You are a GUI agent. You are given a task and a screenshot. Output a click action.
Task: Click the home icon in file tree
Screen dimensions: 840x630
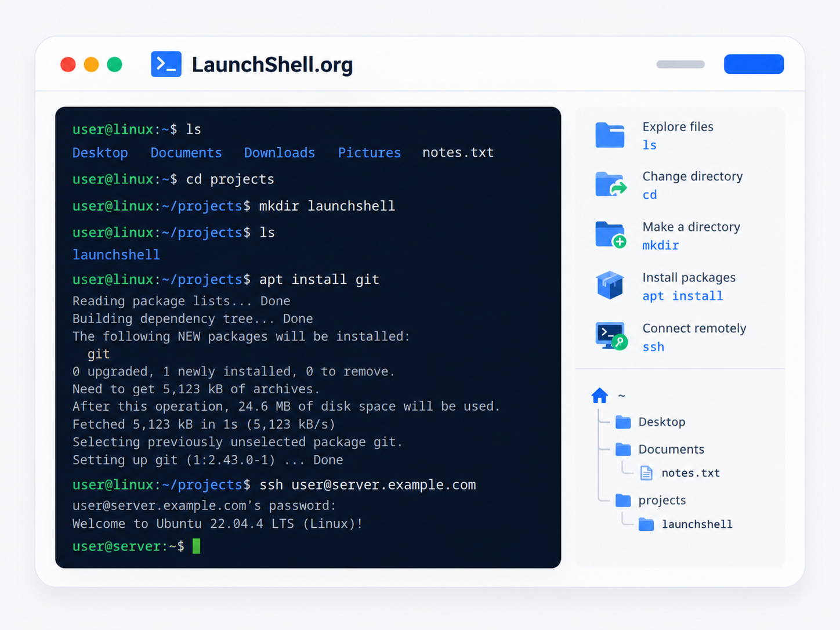pyautogui.click(x=600, y=396)
